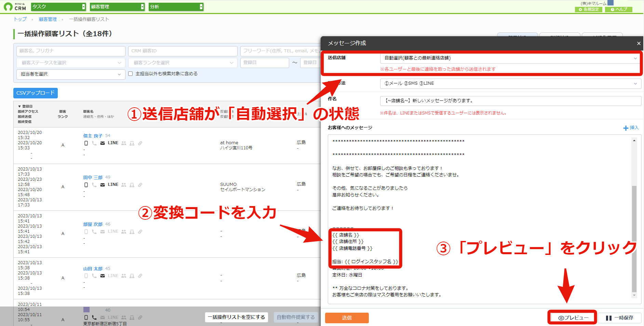Click message scrollbar up arrow
This screenshot has height=326, width=644.
[x=634, y=140]
